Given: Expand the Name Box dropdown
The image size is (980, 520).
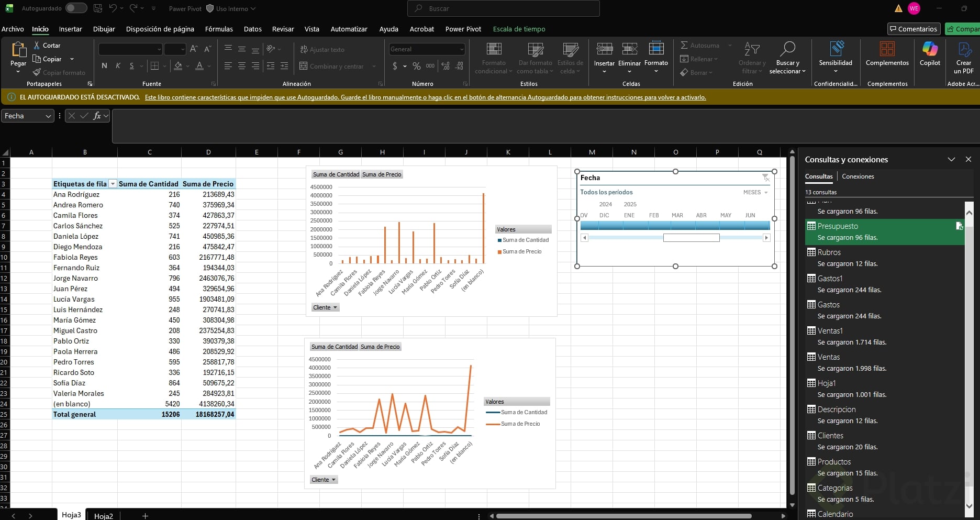Looking at the screenshot, I should tap(48, 116).
